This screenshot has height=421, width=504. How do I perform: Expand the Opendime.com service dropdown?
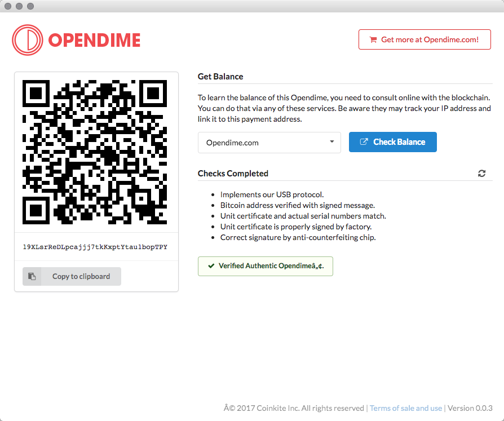pos(269,143)
